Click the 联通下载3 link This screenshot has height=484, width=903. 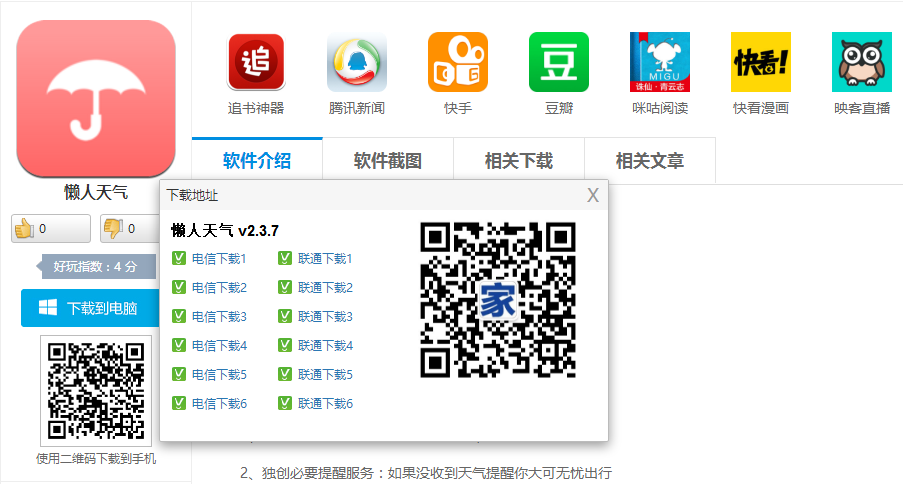point(325,317)
